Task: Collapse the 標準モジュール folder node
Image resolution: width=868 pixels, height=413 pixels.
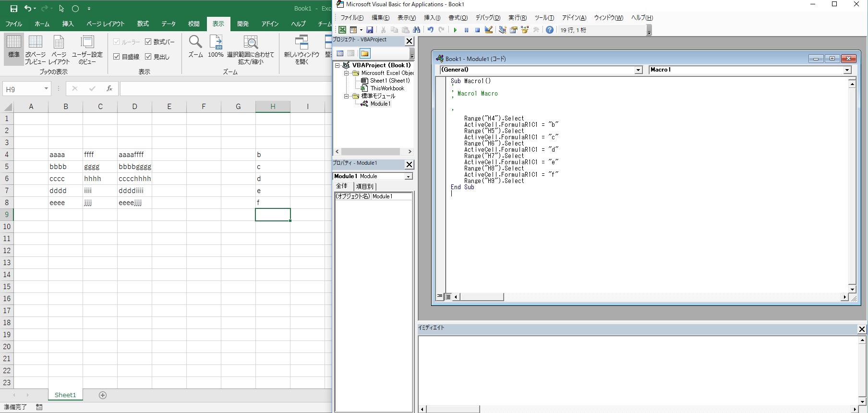Action: [x=346, y=96]
